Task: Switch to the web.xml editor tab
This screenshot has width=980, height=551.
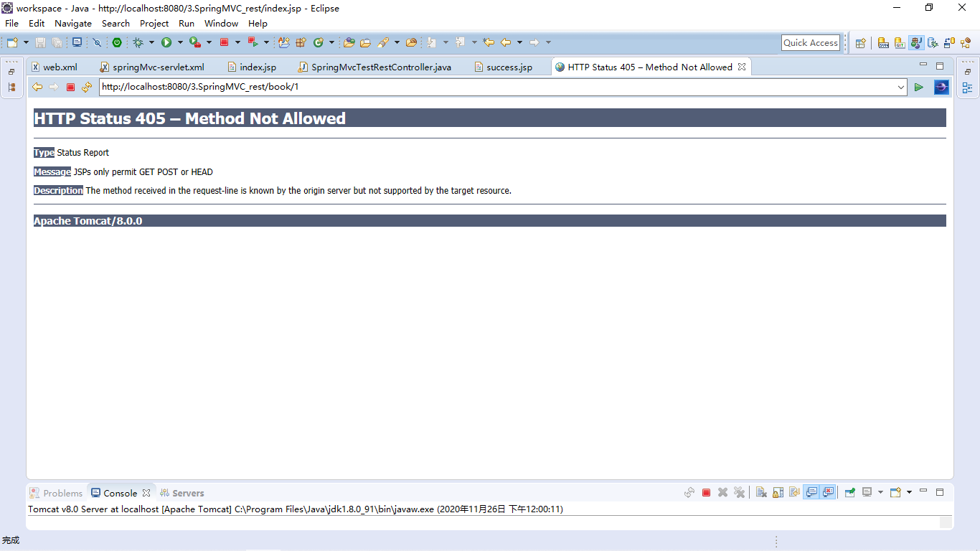Action: [x=54, y=67]
